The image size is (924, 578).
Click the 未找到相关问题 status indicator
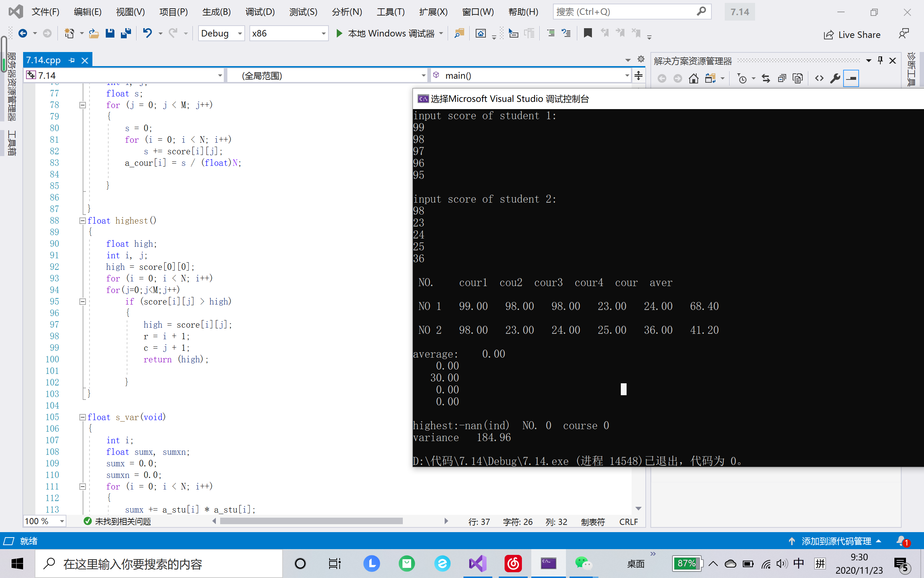[x=117, y=521]
